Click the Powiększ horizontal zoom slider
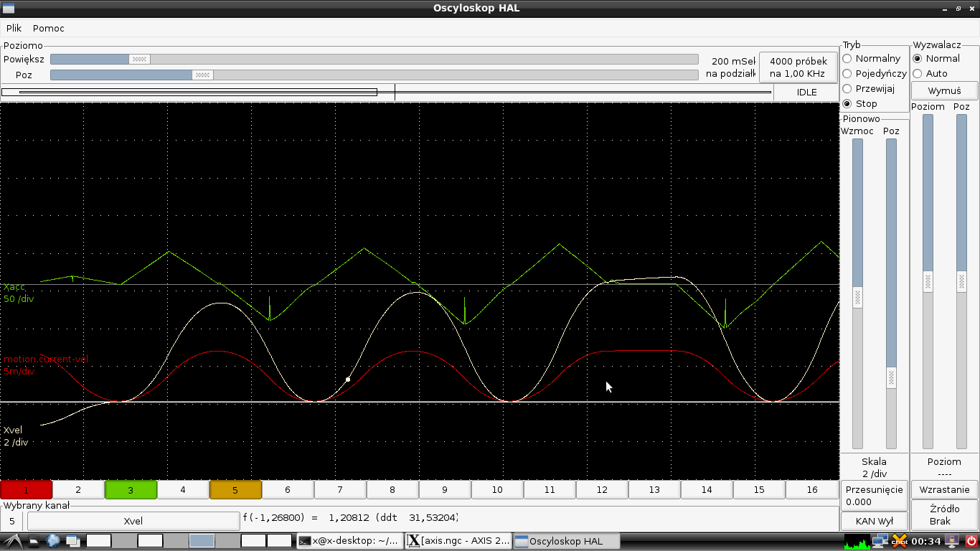This screenshot has height=551, width=980. (374, 59)
